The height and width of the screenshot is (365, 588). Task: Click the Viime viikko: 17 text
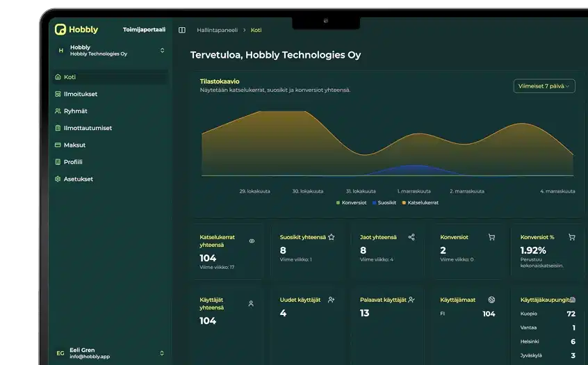tap(217, 267)
